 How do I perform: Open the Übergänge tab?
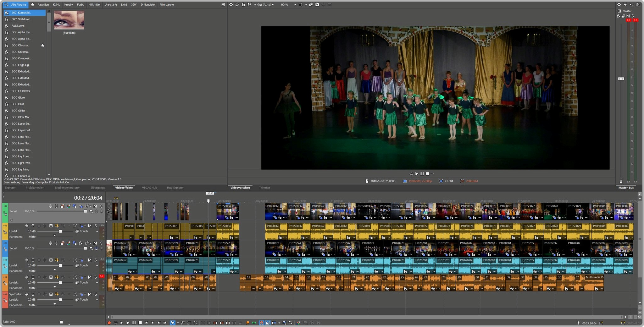tap(98, 188)
